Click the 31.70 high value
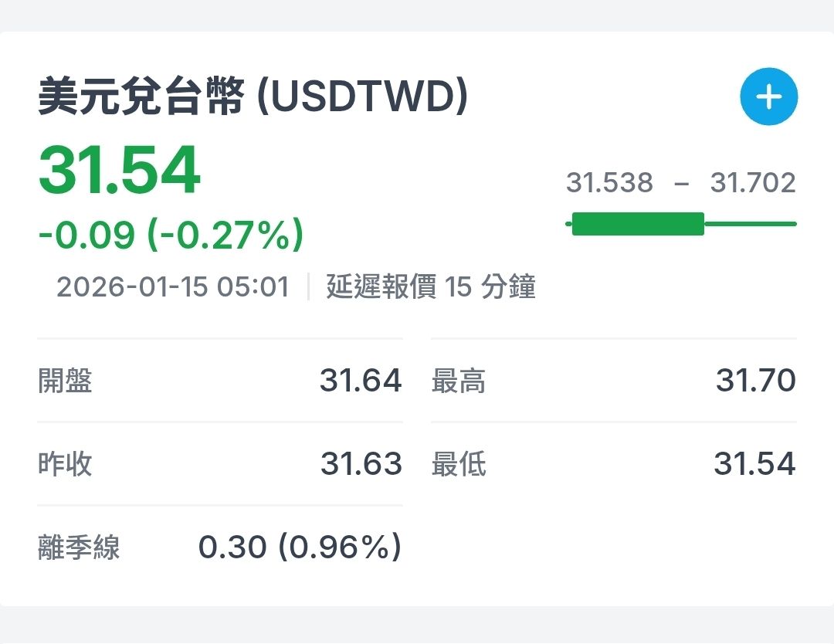 coord(755,381)
